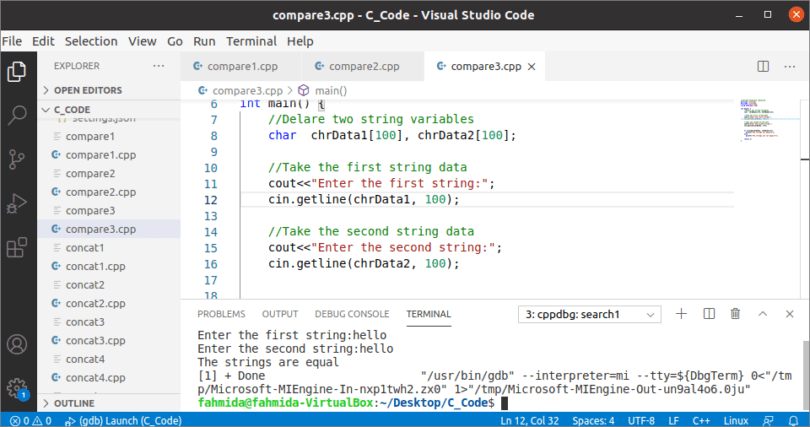Viewport: 810px width, 427px height.
Task: Expand the OUTLINE section
Action: coord(109,403)
